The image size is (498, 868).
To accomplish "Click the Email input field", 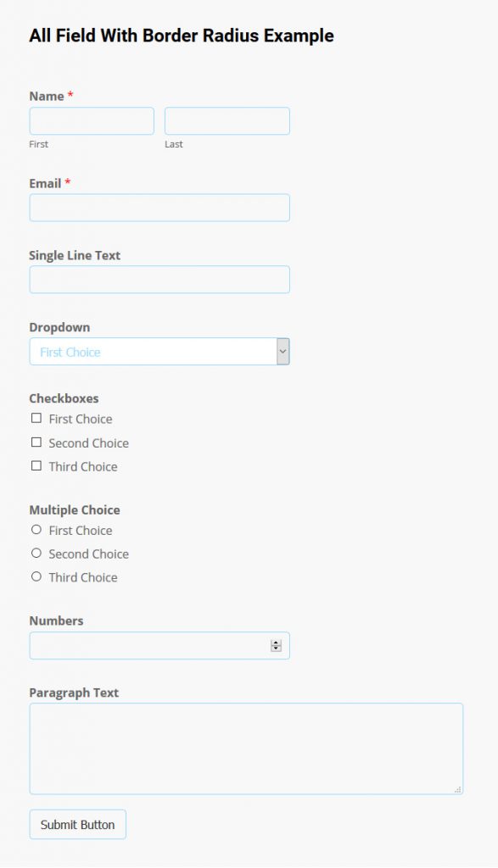I will tap(159, 208).
